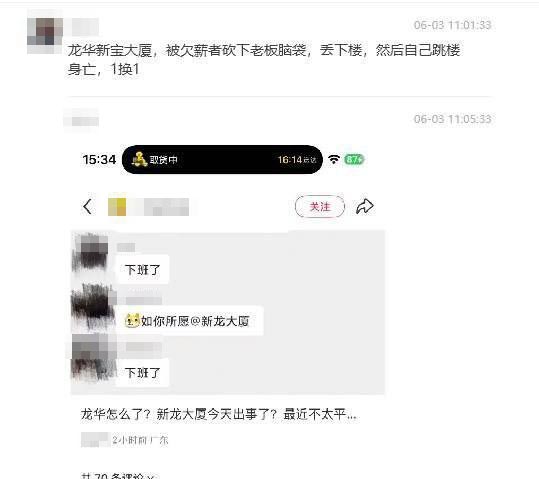Open the third chat avatar
This screenshot has height=479, width=539.
point(94,357)
